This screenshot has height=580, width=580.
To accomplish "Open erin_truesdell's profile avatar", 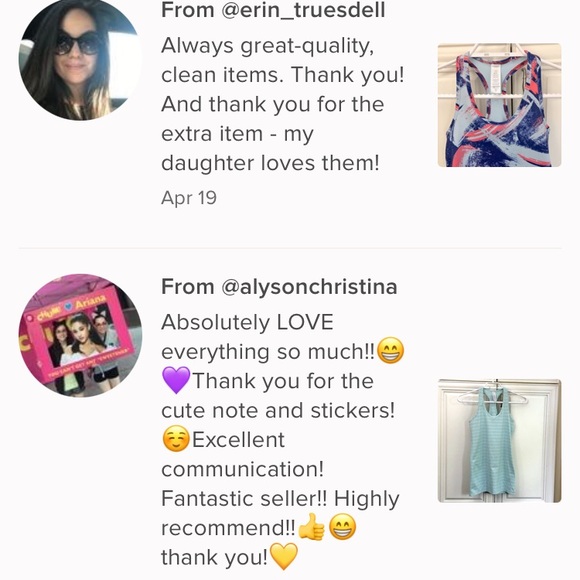I will coord(80,59).
